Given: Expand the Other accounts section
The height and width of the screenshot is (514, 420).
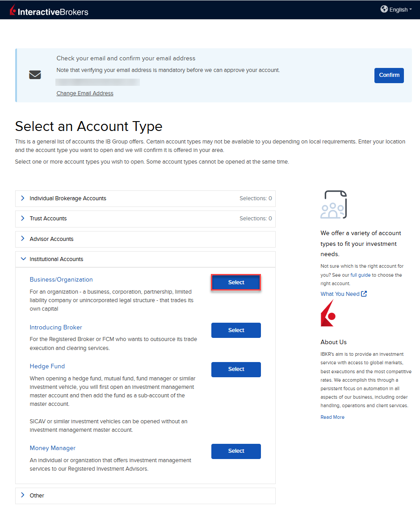Looking at the screenshot, I should pyautogui.click(x=37, y=496).
